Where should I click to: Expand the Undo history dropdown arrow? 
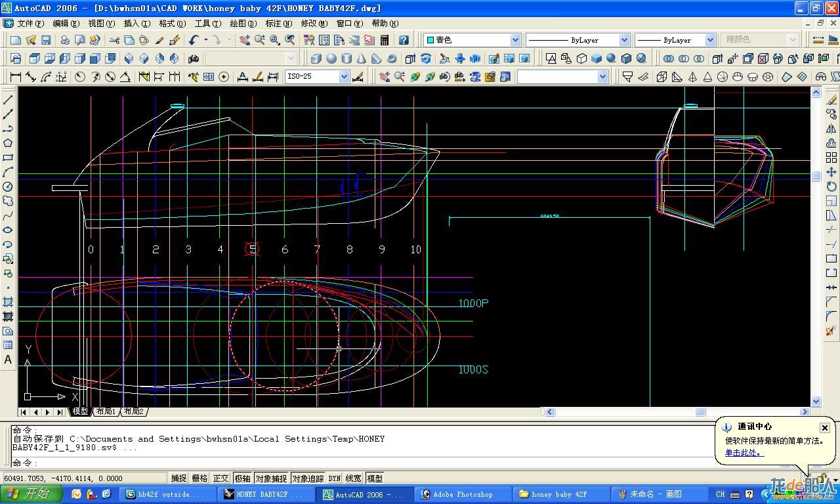pos(205,40)
